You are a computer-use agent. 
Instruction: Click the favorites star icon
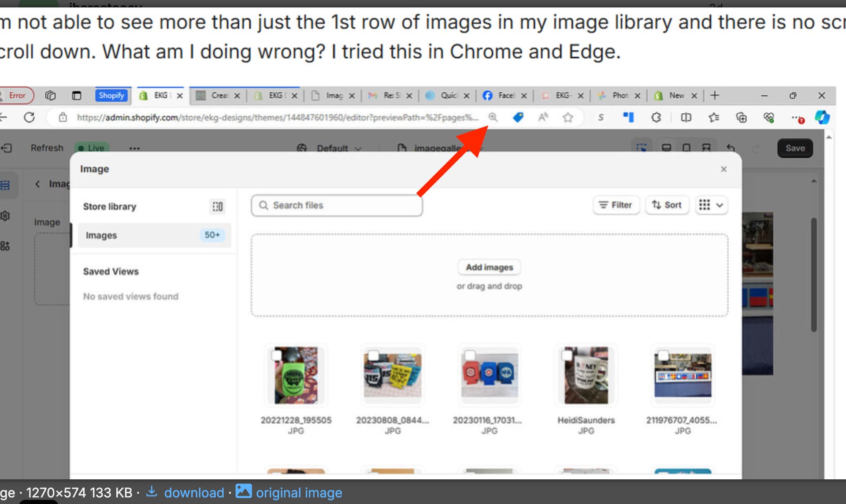coord(568,118)
